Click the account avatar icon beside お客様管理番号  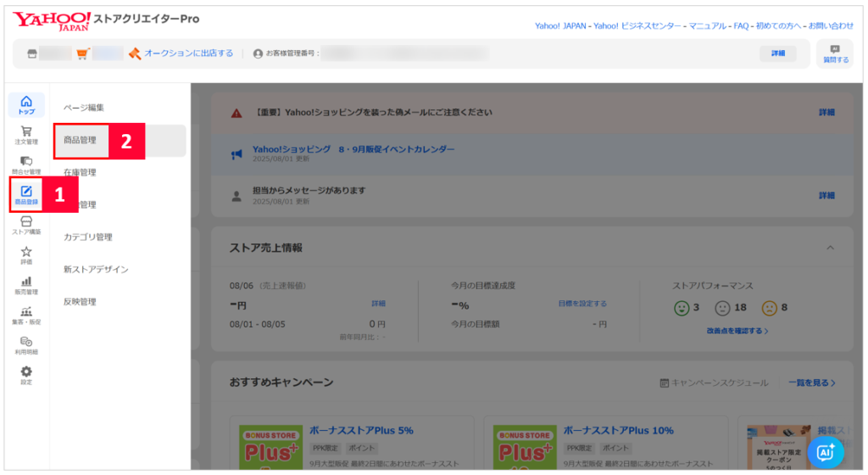pos(258,53)
